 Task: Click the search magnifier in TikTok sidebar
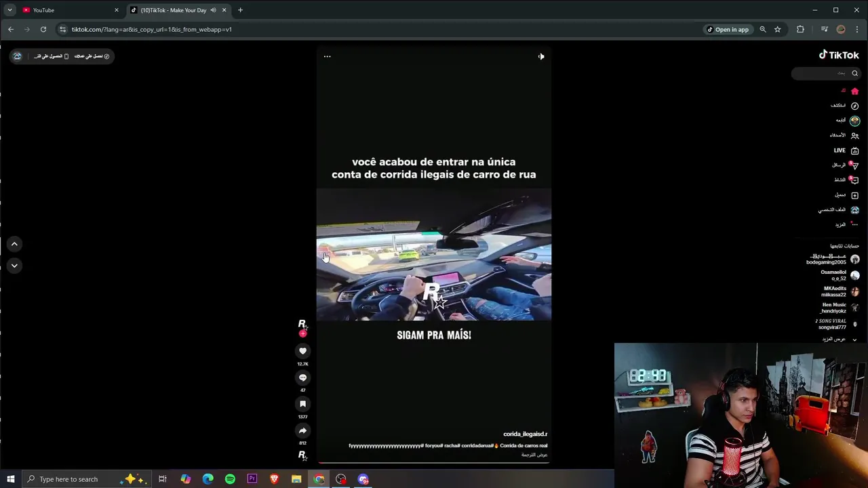point(854,73)
